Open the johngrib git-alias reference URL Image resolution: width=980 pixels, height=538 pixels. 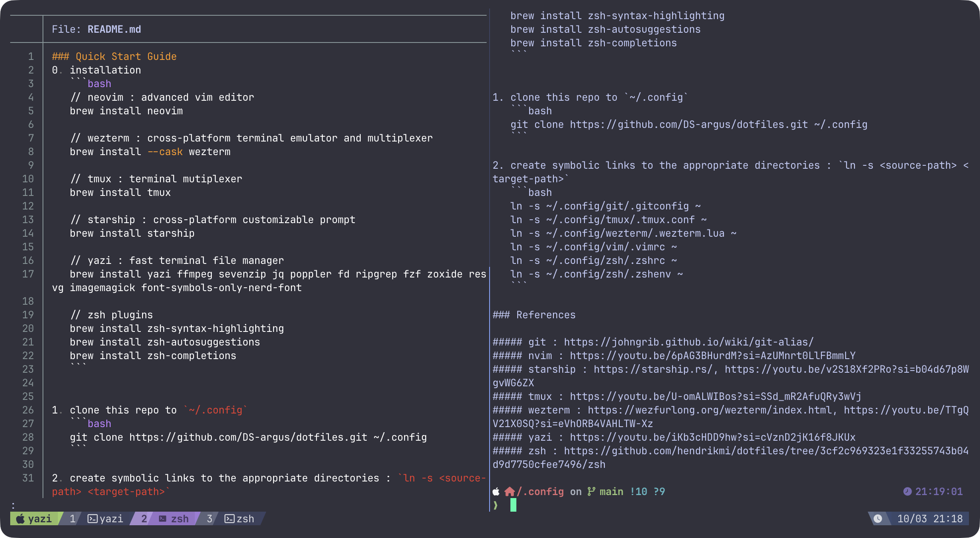(688, 342)
